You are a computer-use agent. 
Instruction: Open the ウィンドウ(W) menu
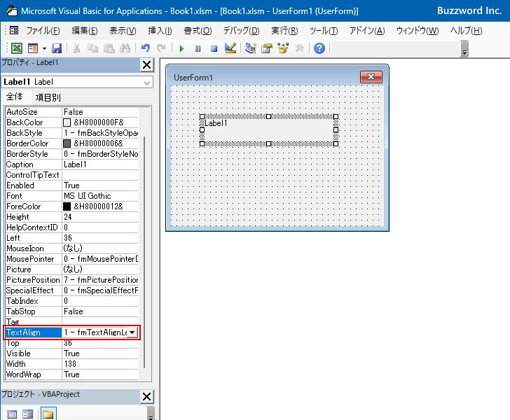click(x=418, y=31)
